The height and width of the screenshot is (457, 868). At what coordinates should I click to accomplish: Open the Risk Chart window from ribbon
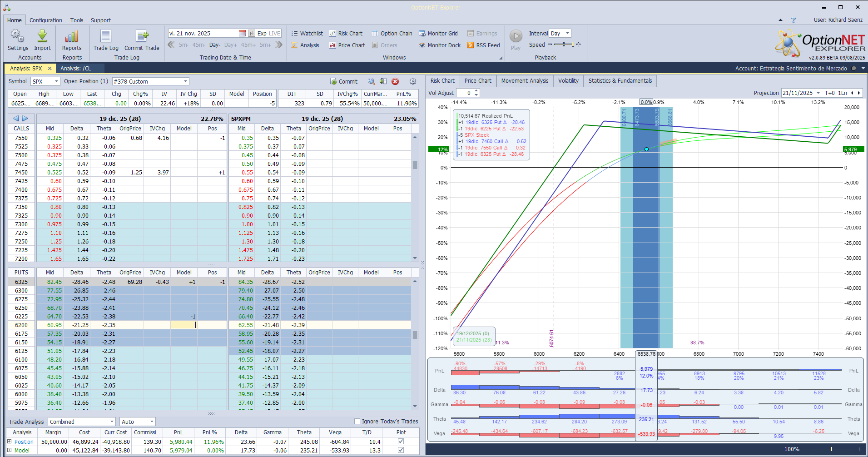click(346, 33)
